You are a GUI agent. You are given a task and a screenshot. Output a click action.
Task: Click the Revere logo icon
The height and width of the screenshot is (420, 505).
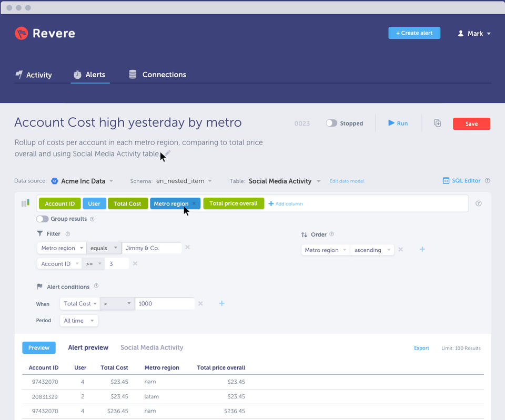pyautogui.click(x=21, y=33)
